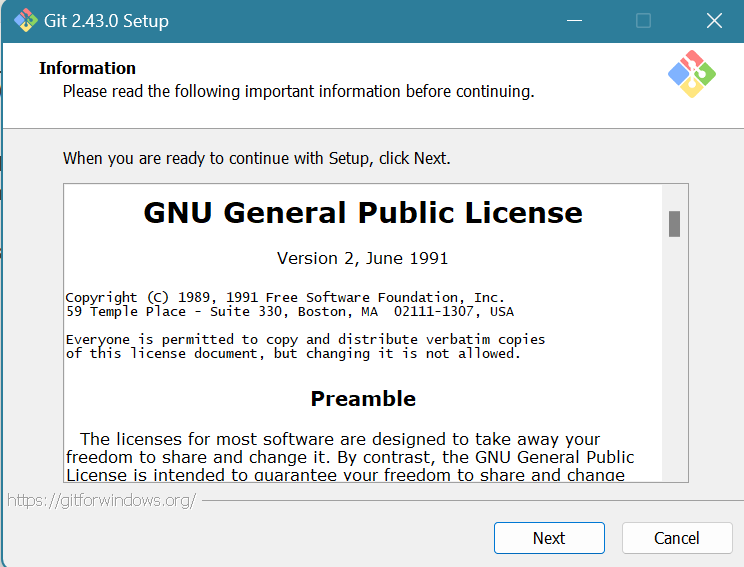
Task: Click the GNU General Public License heading
Action: click(x=363, y=213)
